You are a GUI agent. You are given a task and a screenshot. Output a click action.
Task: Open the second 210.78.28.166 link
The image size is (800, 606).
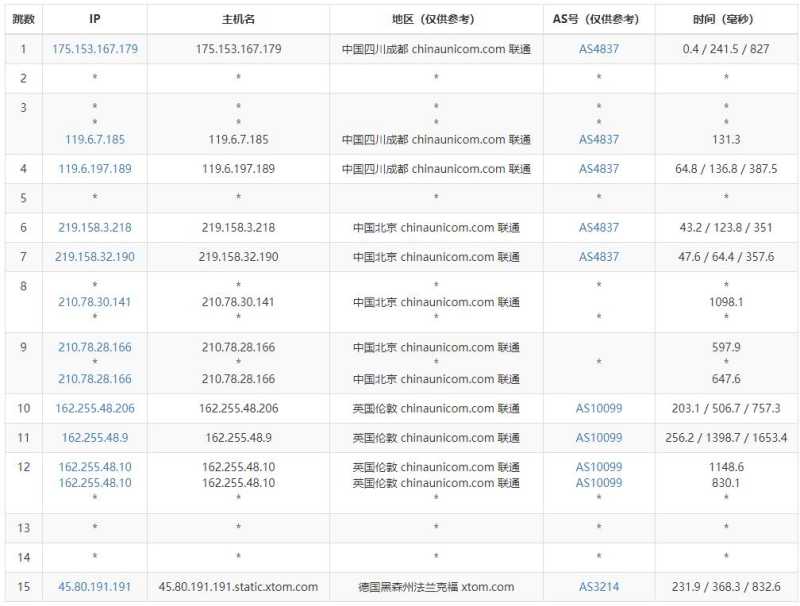tap(94, 379)
